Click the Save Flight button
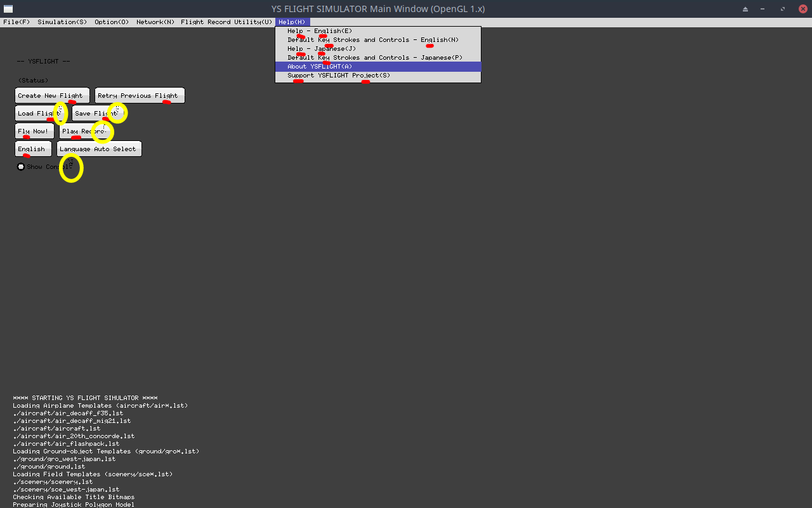 pyautogui.click(x=96, y=114)
